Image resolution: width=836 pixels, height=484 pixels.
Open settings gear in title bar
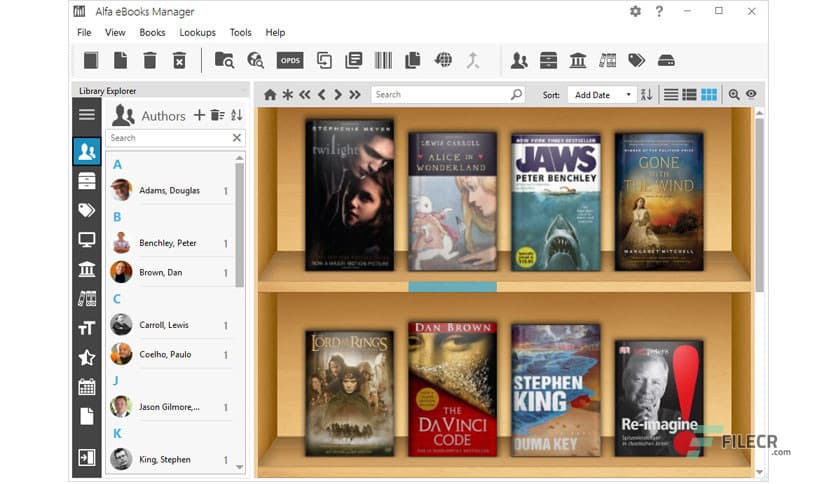pos(635,11)
